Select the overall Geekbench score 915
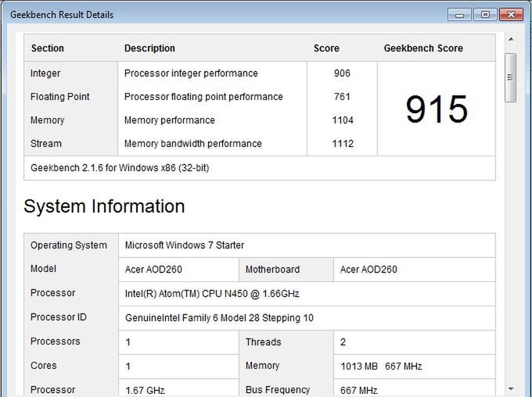Viewport: 532px width, 397px height. (x=437, y=109)
